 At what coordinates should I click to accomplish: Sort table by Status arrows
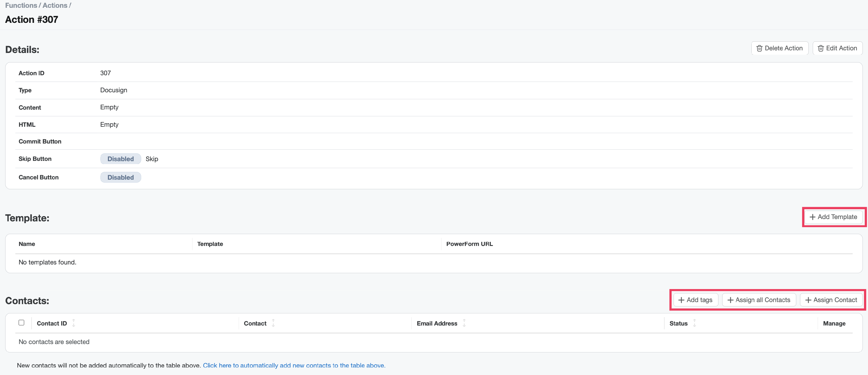[694, 323]
